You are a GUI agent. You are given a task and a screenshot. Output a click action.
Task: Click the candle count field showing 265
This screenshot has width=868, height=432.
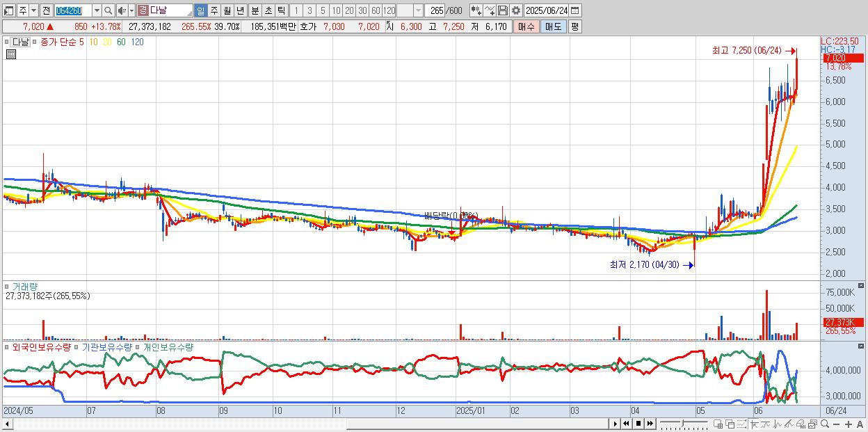click(x=435, y=10)
